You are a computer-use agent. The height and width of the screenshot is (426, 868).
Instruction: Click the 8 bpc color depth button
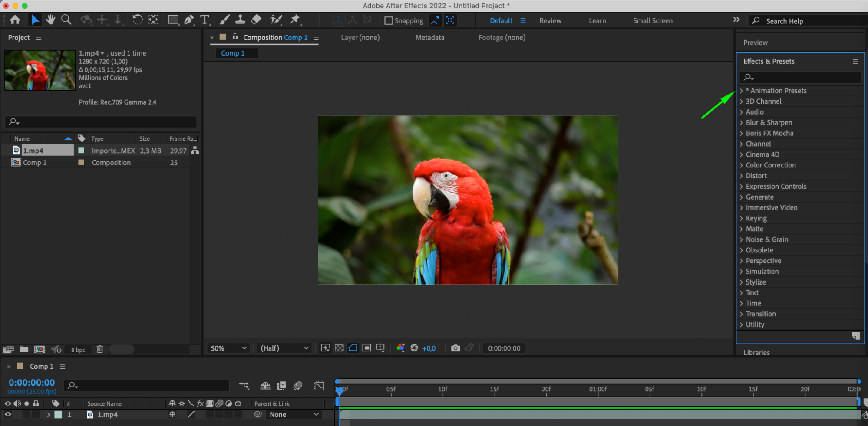(78, 350)
